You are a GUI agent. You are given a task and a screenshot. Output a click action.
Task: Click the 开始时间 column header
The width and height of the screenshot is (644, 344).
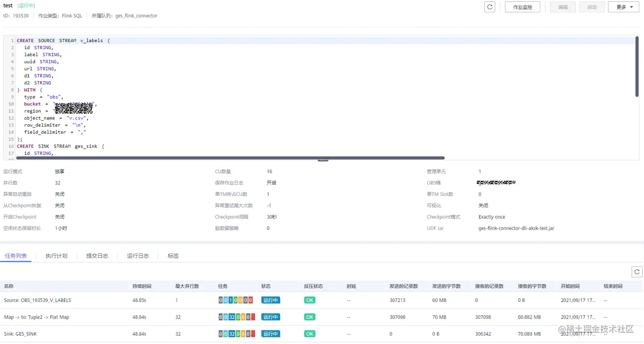[x=570, y=286]
